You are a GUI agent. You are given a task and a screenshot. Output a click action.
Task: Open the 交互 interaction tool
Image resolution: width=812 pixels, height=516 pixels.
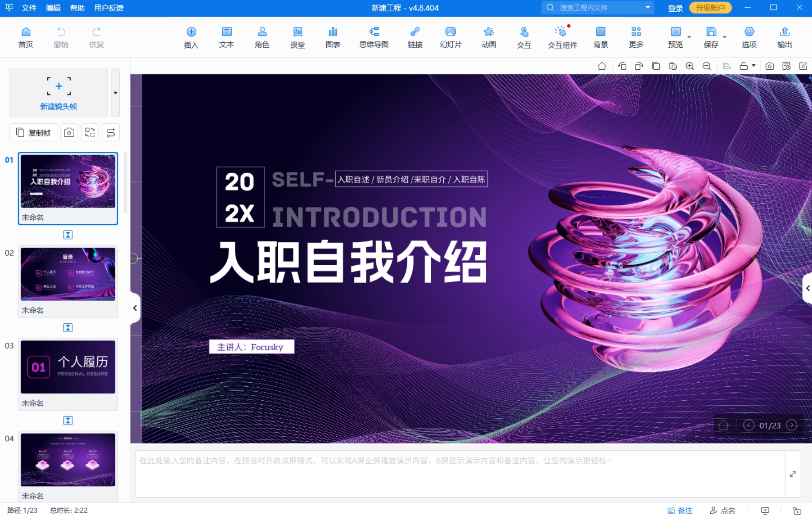524,37
